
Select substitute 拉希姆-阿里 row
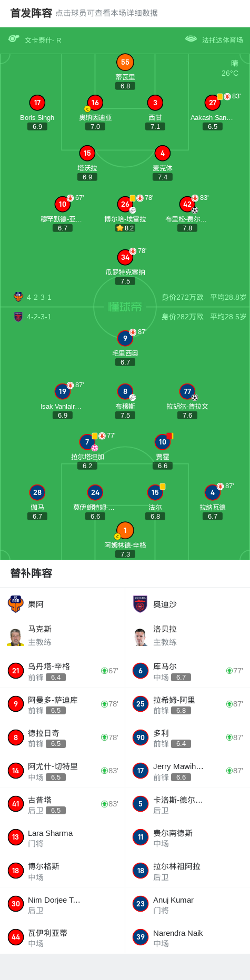[188, 704]
